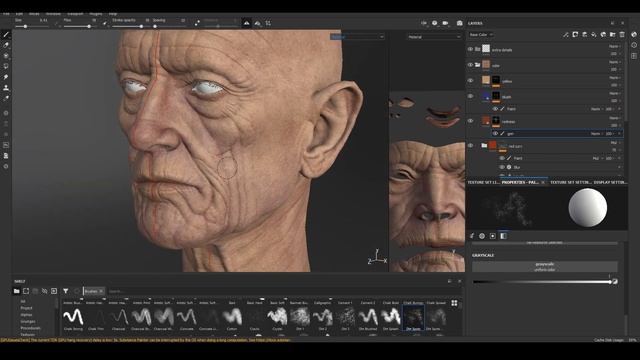Click the white sphere material preview

click(x=587, y=208)
